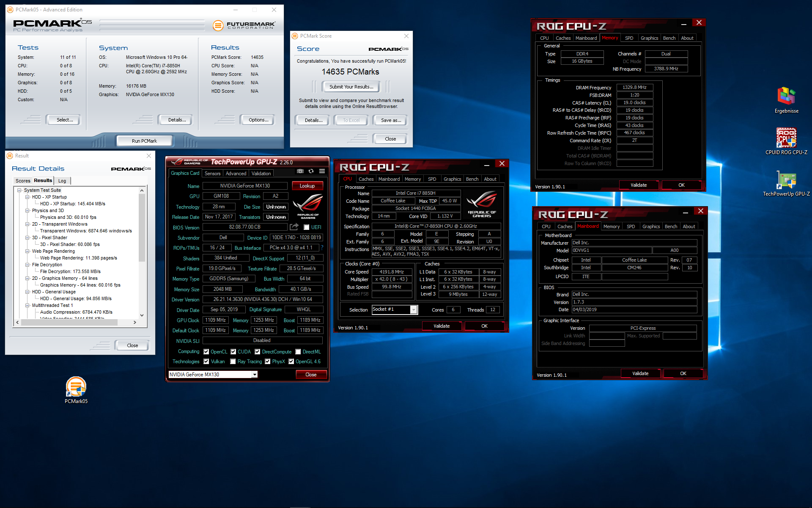Collapse the Physics and 3D node
This screenshot has width=812, height=508.
pyautogui.click(x=27, y=210)
